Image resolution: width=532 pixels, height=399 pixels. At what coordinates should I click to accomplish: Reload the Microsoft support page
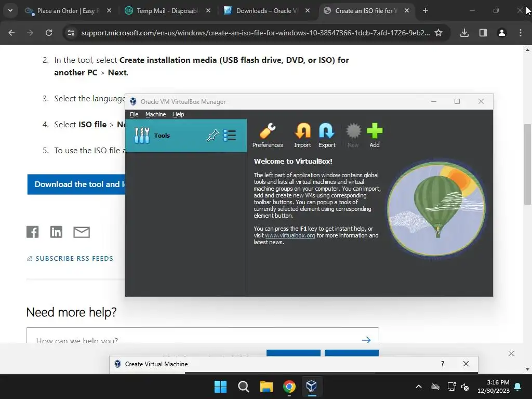coord(49,33)
